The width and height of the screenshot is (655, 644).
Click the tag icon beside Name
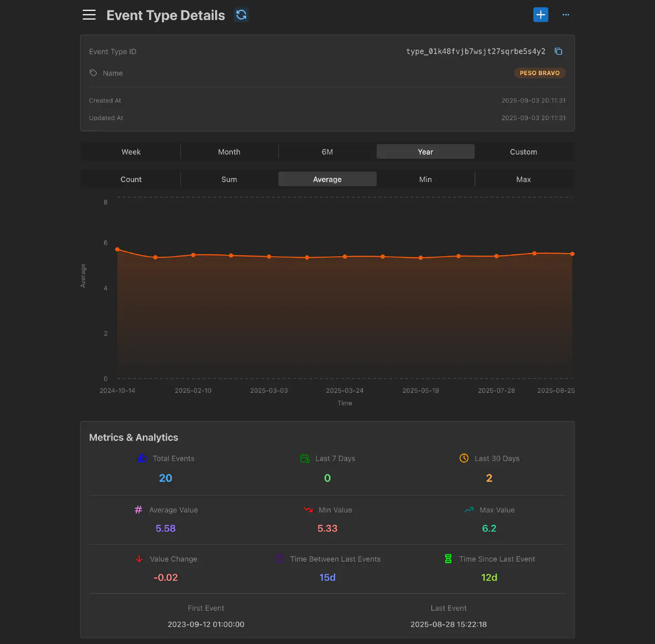point(93,73)
